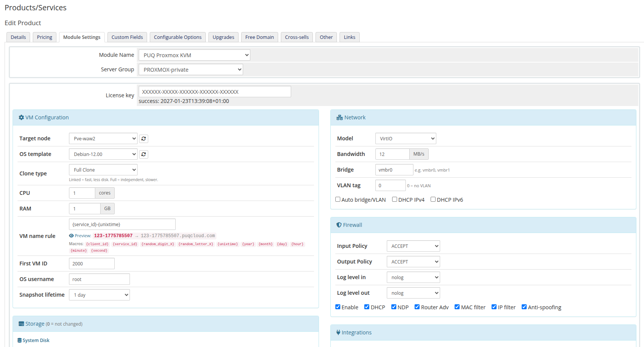Open the Pricing tab
The image size is (644, 347).
tap(44, 37)
